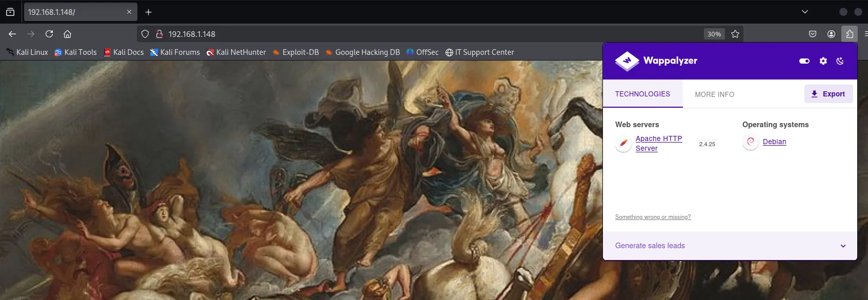Image resolution: width=868 pixels, height=300 pixels.
Task: Open the recent browsing view icon
Action: click(x=10, y=12)
